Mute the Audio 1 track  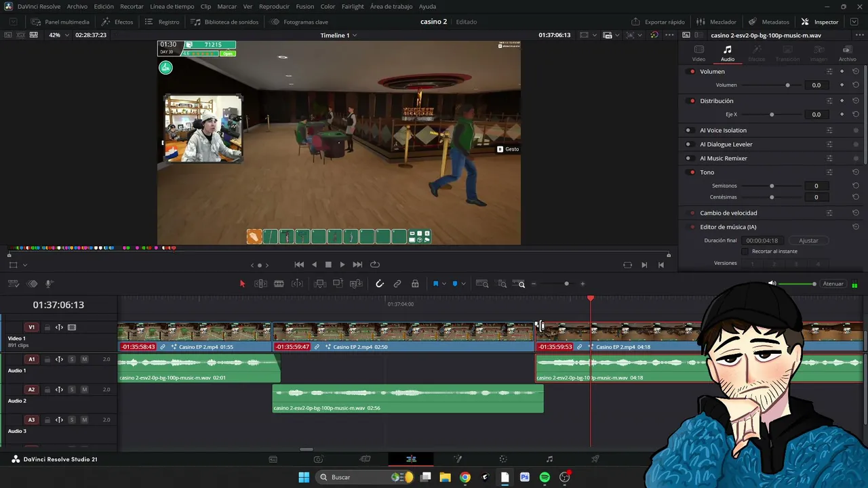[84, 359]
